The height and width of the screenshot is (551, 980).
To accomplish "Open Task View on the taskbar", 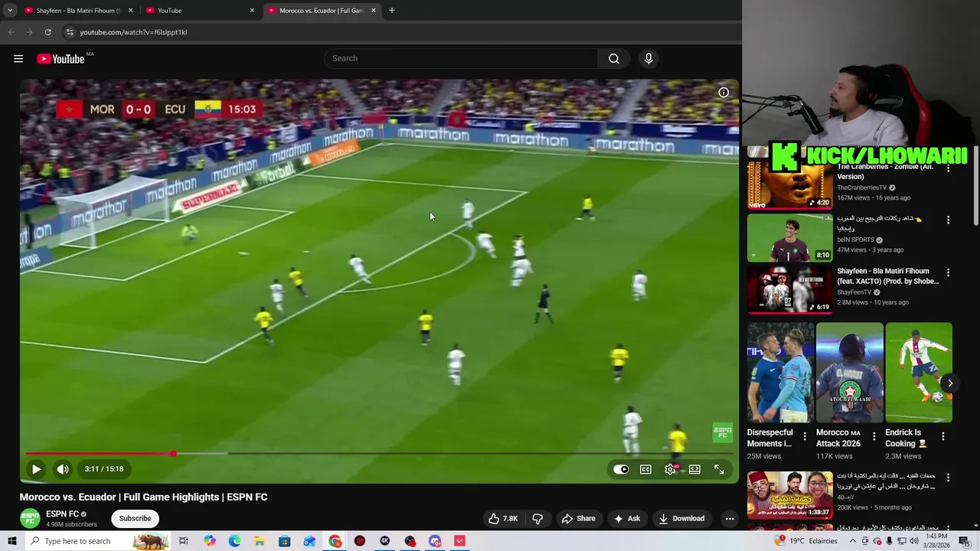I will pos(184,541).
